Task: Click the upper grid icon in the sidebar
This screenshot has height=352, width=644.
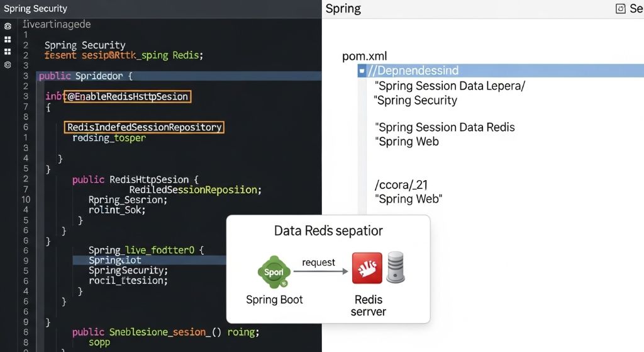Action: (8, 39)
